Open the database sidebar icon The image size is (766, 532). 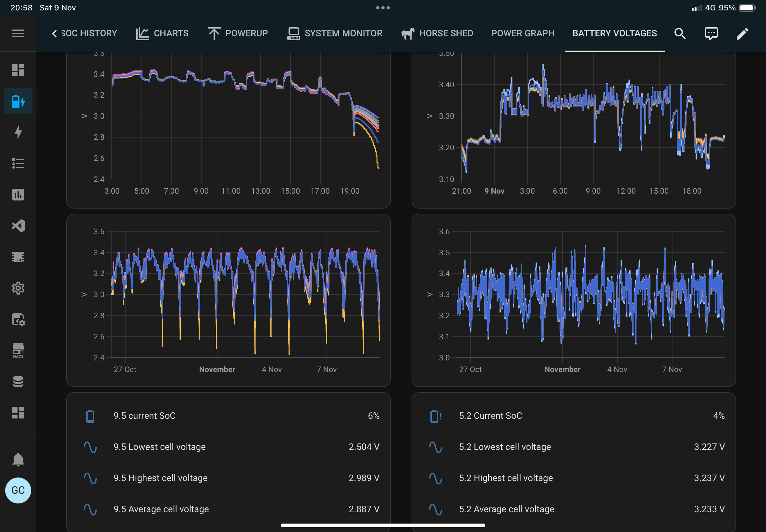18,381
